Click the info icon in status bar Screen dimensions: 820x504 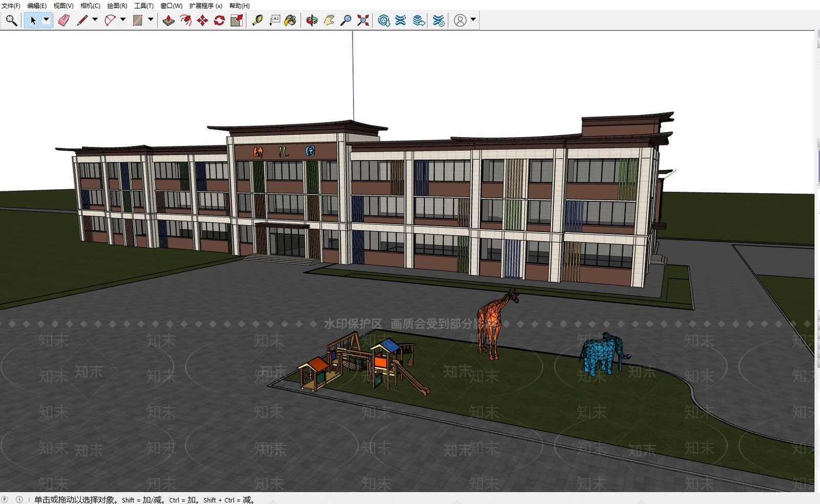tap(19, 499)
